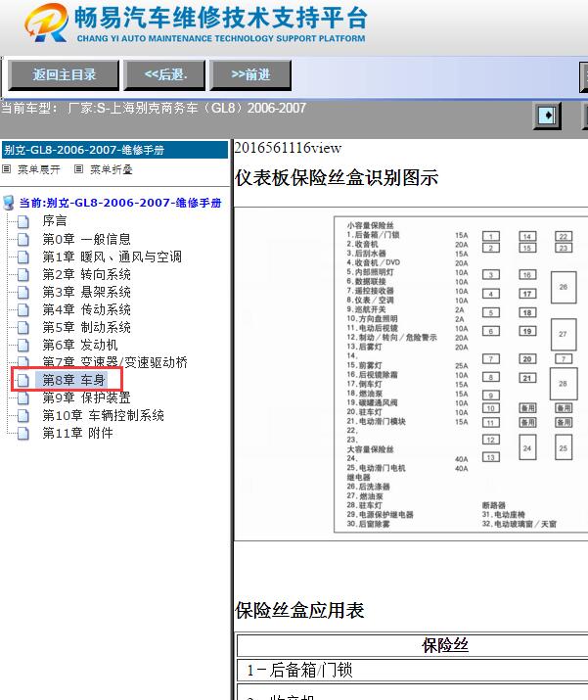
Task: Open 第3章 悬架系统
Action: [x=86, y=292]
